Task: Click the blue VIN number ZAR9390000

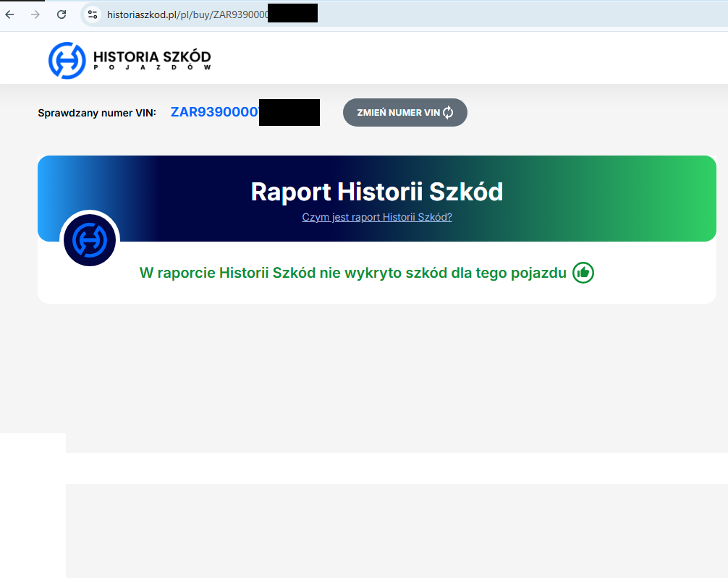Action: pyautogui.click(x=215, y=112)
